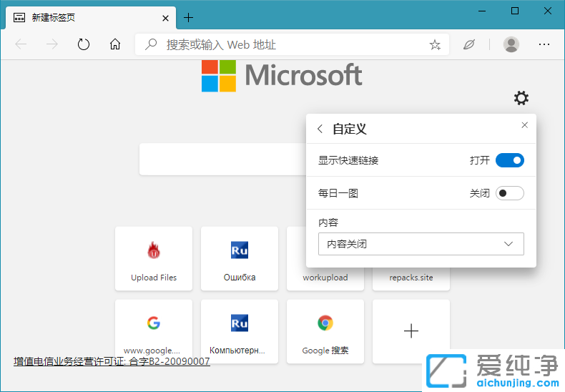Click the 自定义 panel title

click(x=349, y=129)
